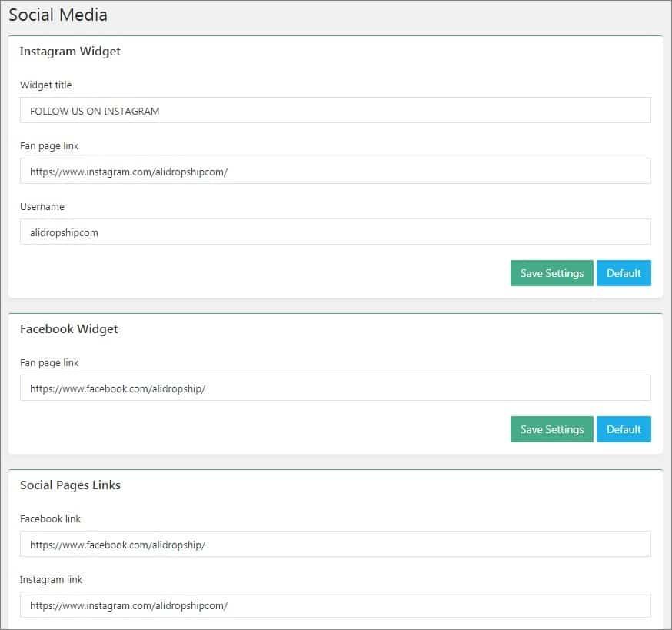Image resolution: width=672 pixels, height=630 pixels.
Task: Click the Instagram Widget title input field
Action: pyautogui.click(x=335, y=110)
